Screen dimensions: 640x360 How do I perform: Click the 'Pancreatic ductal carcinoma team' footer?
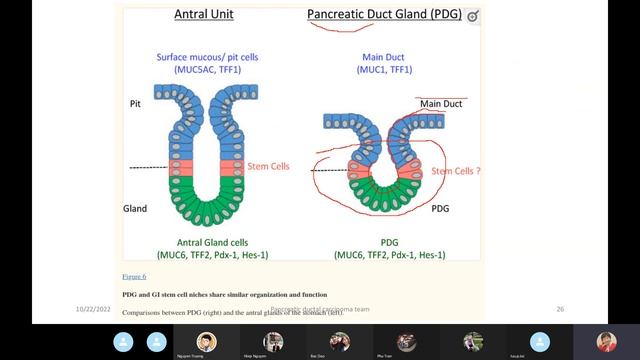coord(320,309)
